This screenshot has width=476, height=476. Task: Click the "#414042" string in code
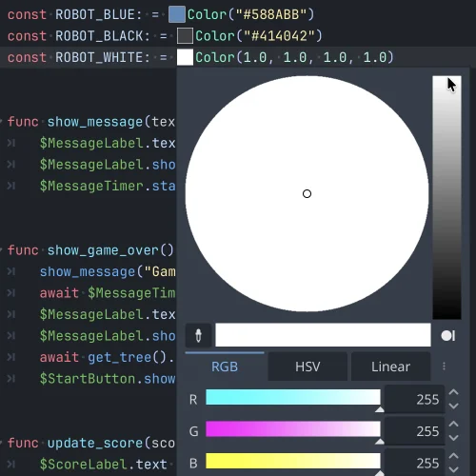pos(279,35)
